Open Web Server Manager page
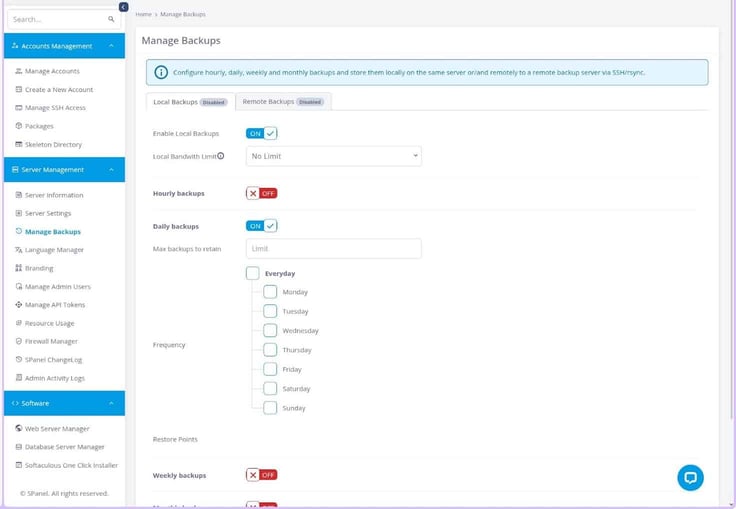This screenshot has height=509, width=736. point(57,428)
